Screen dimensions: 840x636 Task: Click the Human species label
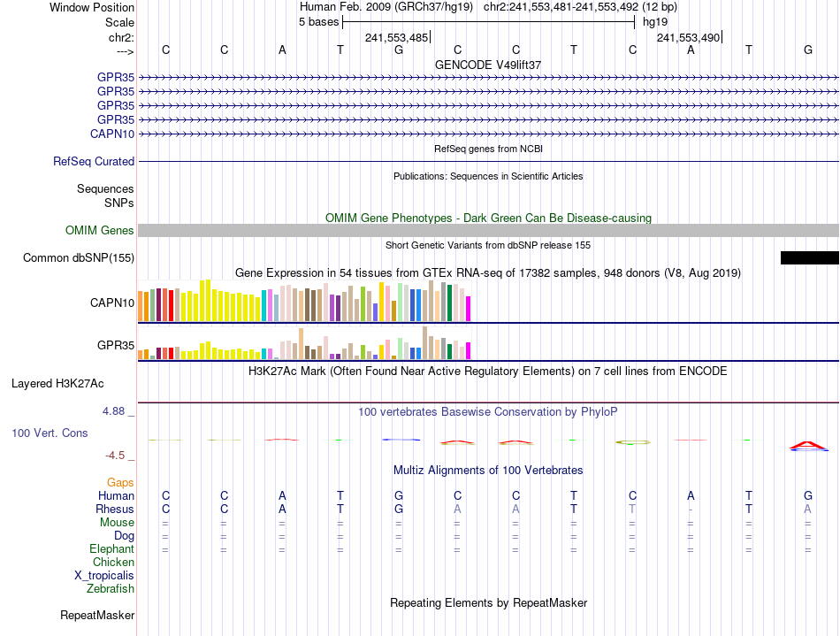(x=116, y=496)
